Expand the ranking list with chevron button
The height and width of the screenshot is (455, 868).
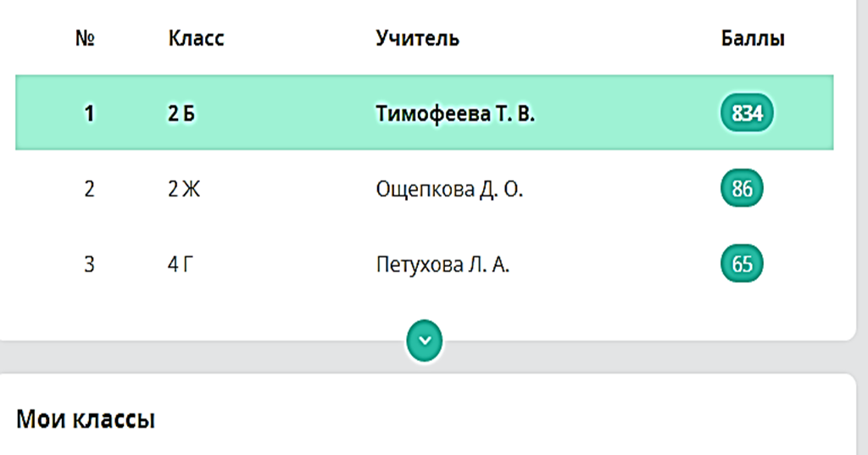pyautogui.click(x=425, y=341)
